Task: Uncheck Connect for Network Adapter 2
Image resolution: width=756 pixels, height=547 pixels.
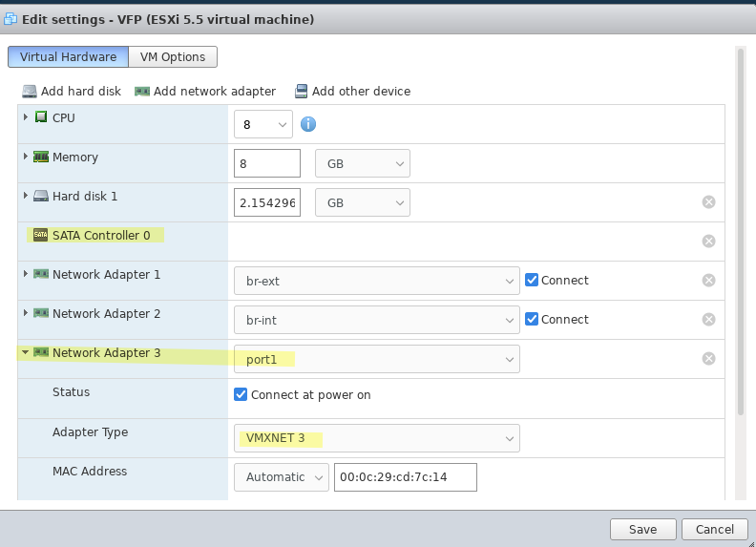Action: pos(532,319)
